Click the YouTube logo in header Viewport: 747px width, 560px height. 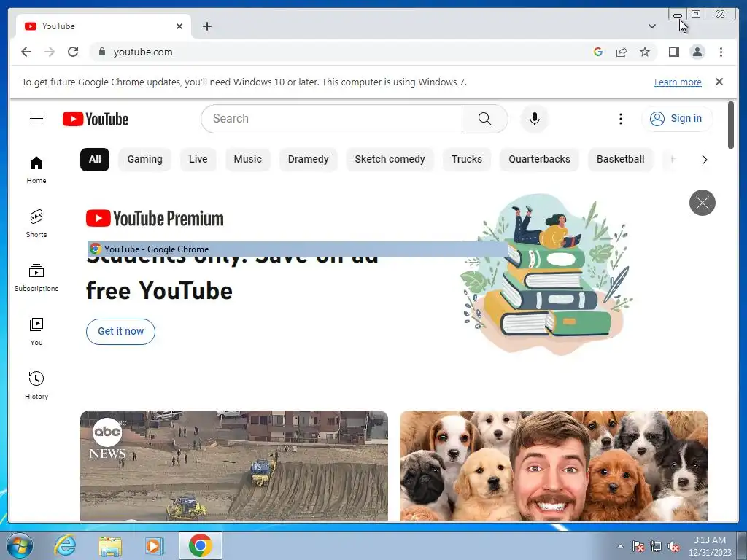click(x=96, y=119)
